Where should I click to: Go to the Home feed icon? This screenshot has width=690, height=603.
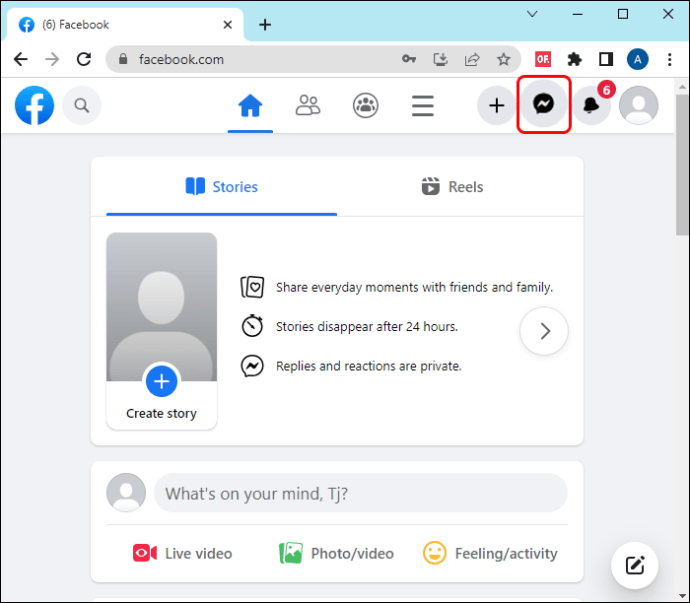[250, 106]
